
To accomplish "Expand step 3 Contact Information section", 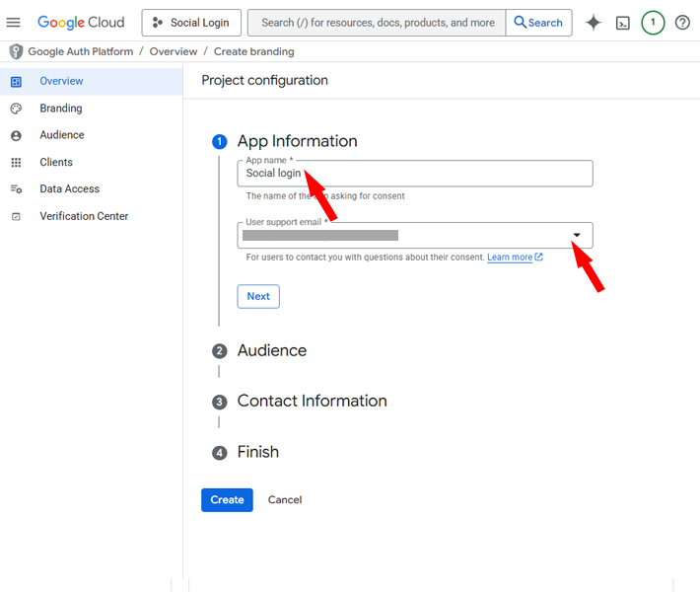I will coord(313,402).
